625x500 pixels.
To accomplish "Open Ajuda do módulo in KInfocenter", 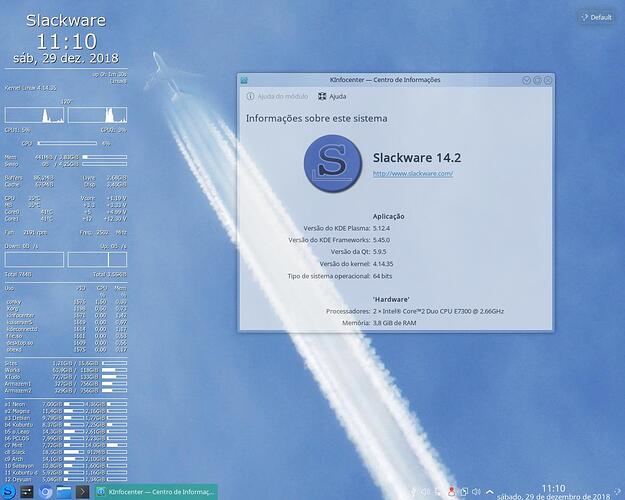I will pyautogui.click(x=277, y=96).
